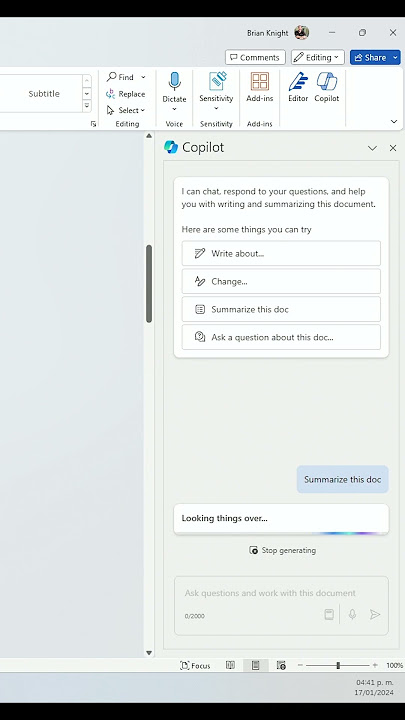This screenshot has height=720, width=405.
Task: Select Print Layout view in status bar
Action: tap(255, 665)
